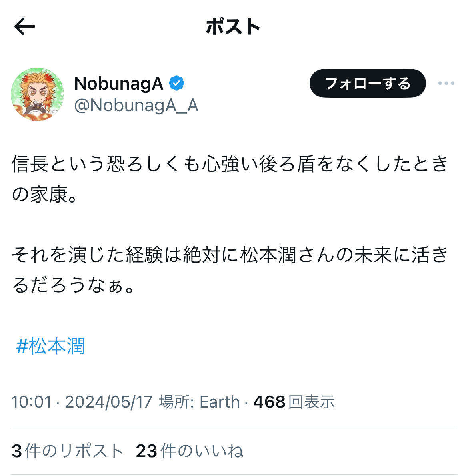468x476 pixels.
Task: Click the @NobunagA_A handle
Action: click(x=136, y=106)
